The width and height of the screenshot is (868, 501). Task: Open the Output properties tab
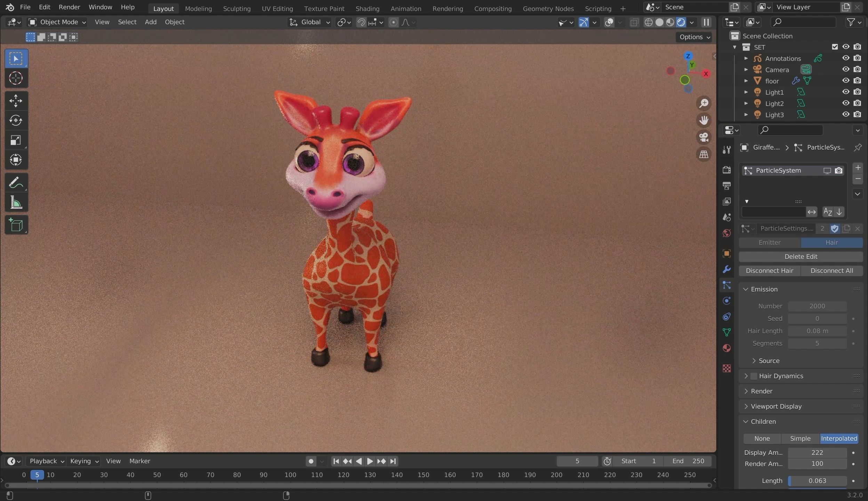click(726, 185)
